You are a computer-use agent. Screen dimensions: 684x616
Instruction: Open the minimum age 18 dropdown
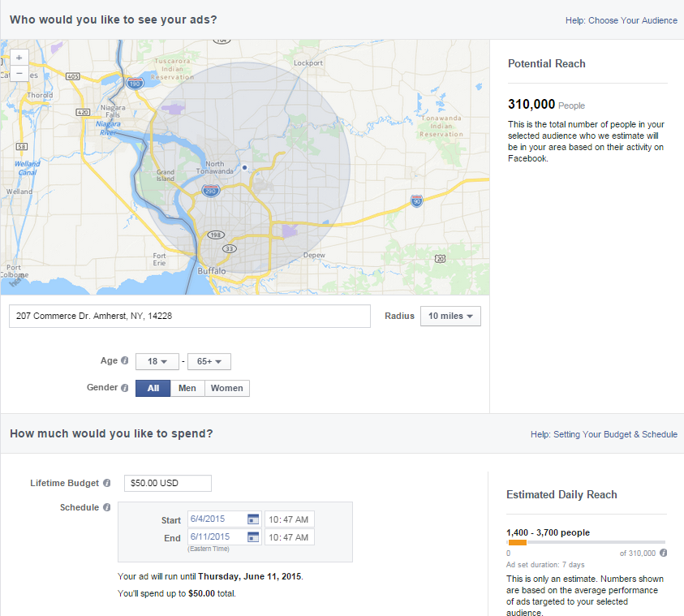click(x=157, y=361)
